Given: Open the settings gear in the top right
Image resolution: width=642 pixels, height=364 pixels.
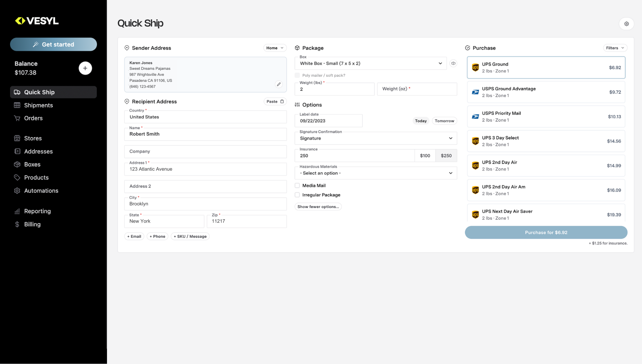Looking at the screenshot, I should [627, 24].
